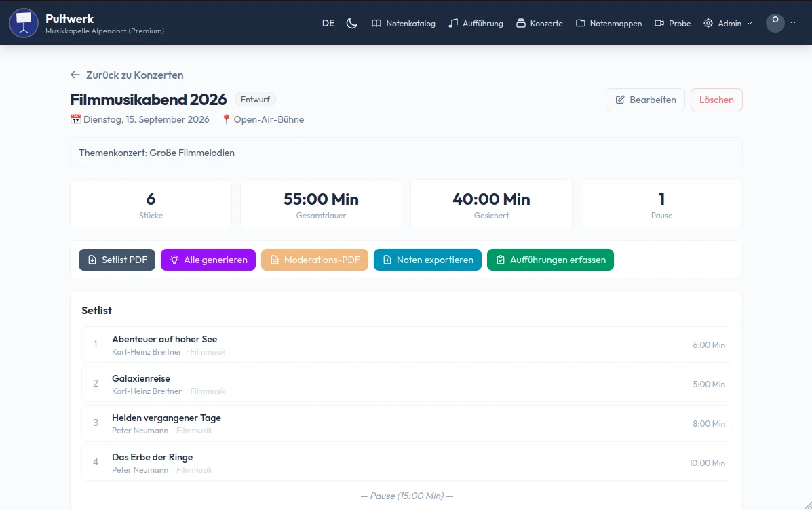
Task: Open the Probe page
Action: (672, 23)
